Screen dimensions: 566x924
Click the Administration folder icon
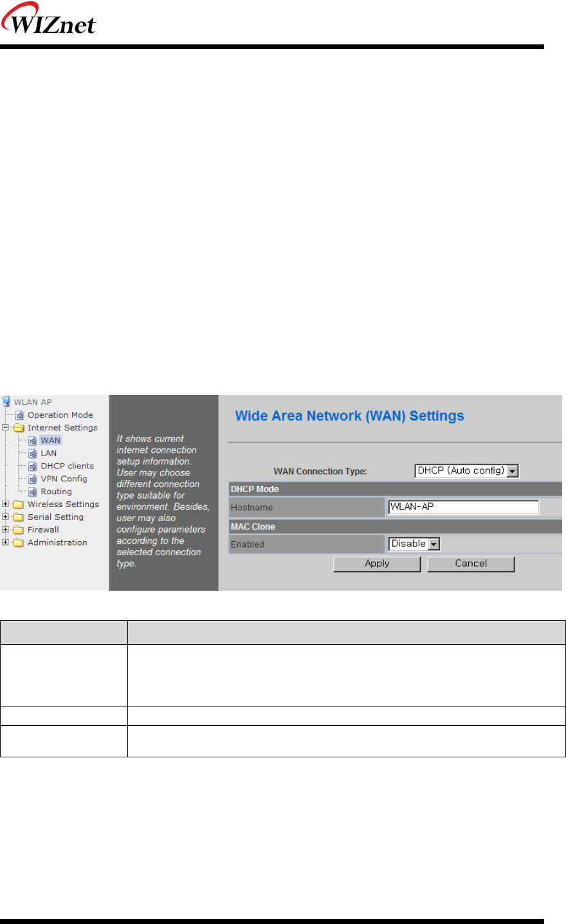point(19,542)
